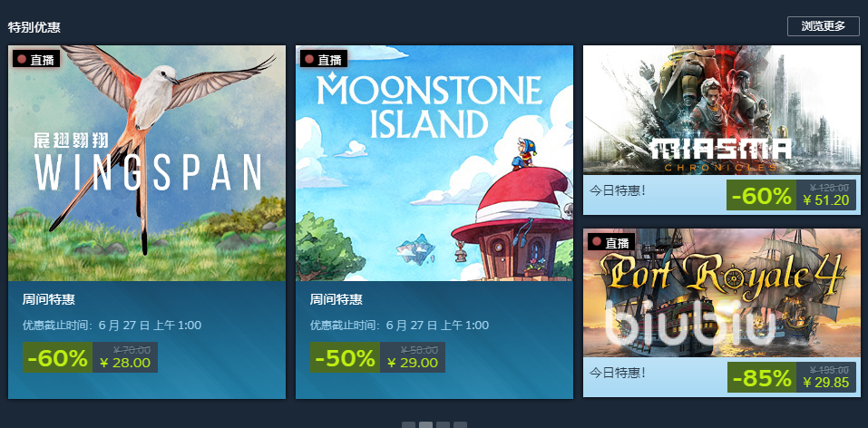
Task: Click the 直播 live badge on Moonstone Island
Action: click(x=323, y=59)
